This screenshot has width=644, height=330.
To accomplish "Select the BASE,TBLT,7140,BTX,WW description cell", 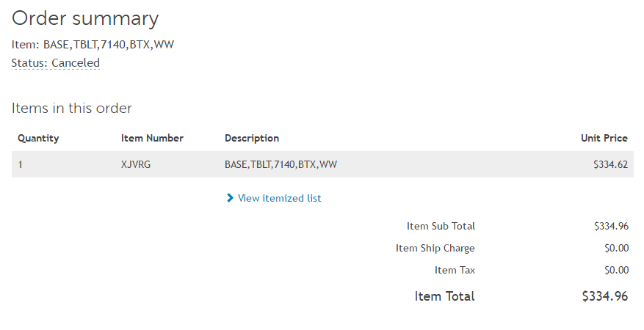I will click(x=281, y=164).
